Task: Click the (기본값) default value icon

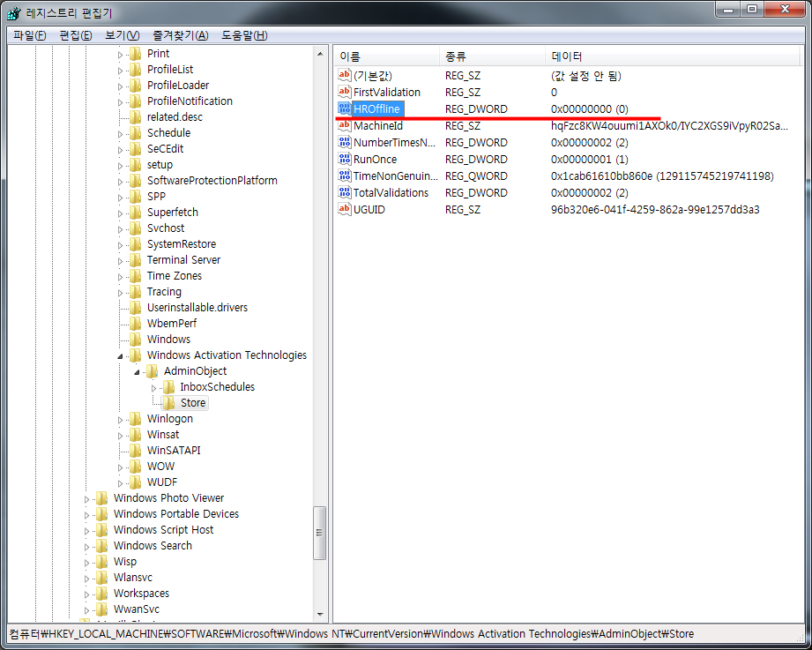Action: click(345, 76)
